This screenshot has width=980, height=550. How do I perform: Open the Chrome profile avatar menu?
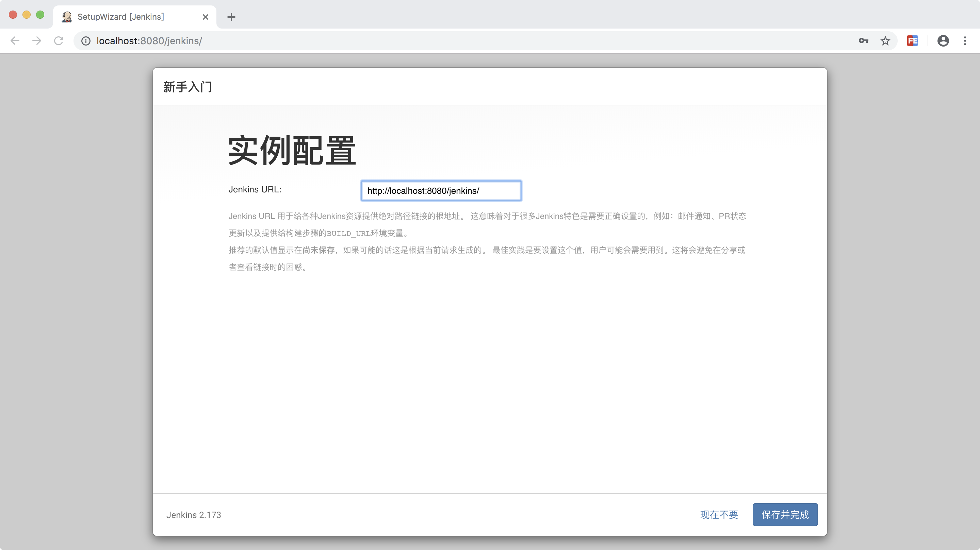(943, 41)
